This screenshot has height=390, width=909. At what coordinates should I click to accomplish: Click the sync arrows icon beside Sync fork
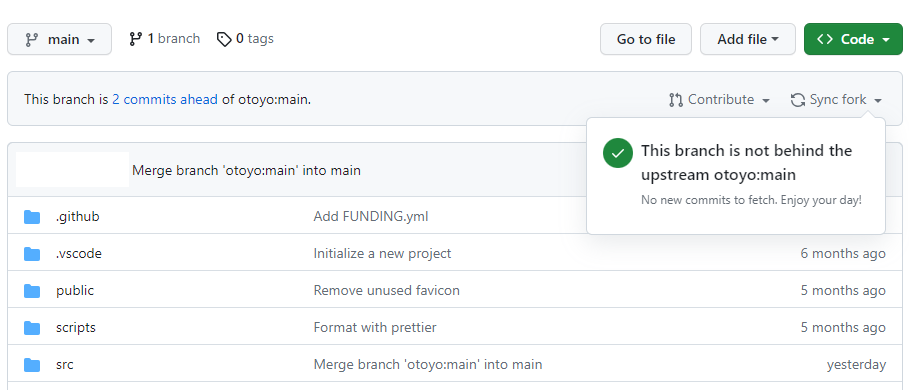click(x=798, y=100)
